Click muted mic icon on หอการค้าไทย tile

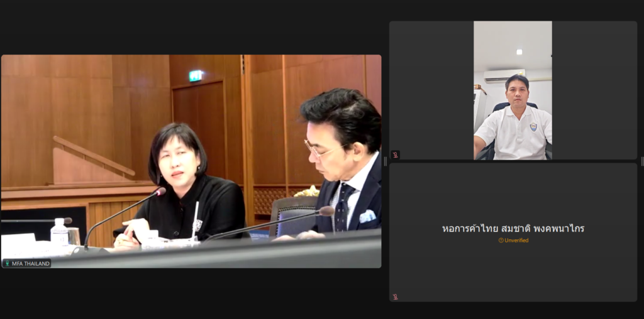[396, 296]
